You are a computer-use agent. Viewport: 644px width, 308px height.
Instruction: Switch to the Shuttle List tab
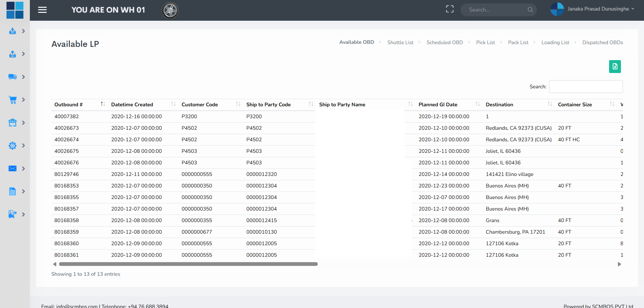point(400,42)
